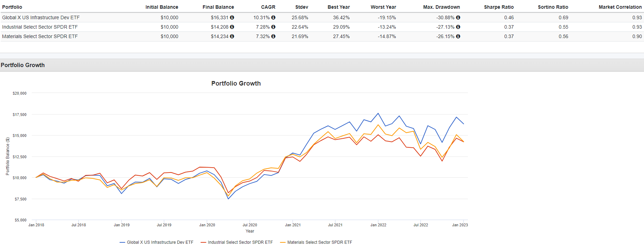Click info icon beside Industrial final balance $14,208
The height and width of the screenshot is (249, 644).
pos(232,27)
